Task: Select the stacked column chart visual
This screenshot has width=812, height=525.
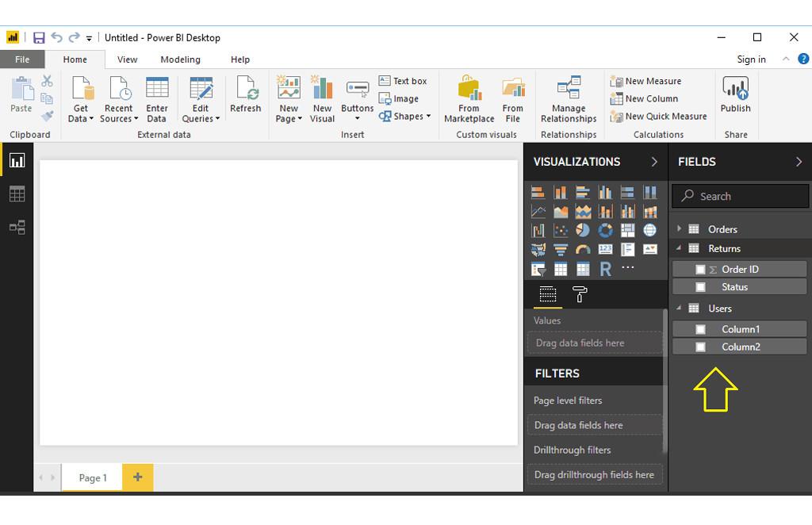Action: [x=561, y=193]
